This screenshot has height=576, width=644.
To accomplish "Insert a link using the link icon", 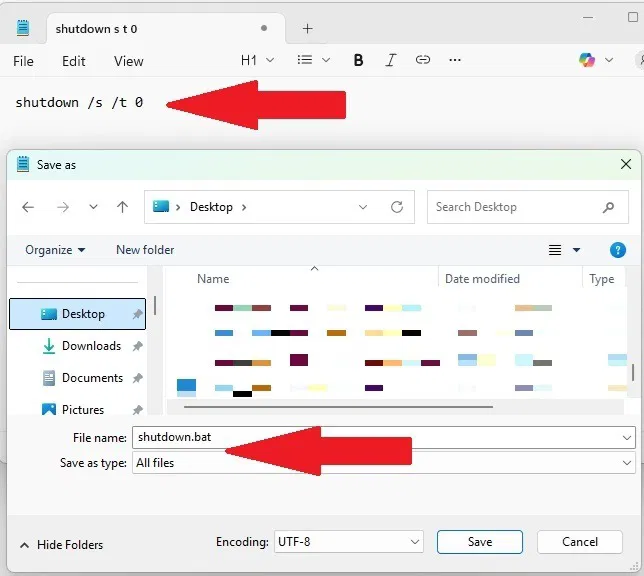I will click(423, 60).
